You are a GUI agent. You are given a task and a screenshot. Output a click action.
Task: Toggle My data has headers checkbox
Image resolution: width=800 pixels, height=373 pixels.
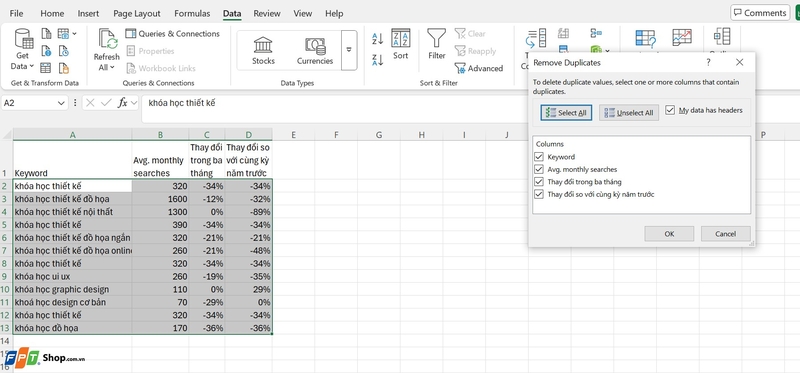[670, 110]
